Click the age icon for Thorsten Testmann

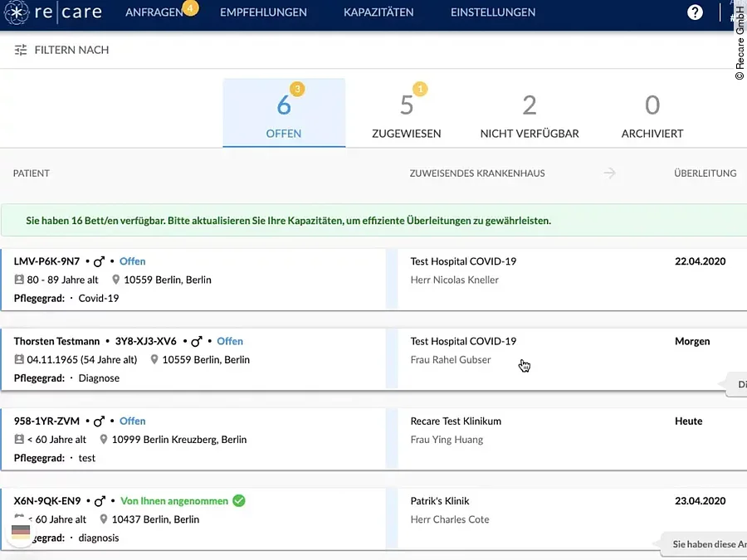pos(19,360)
